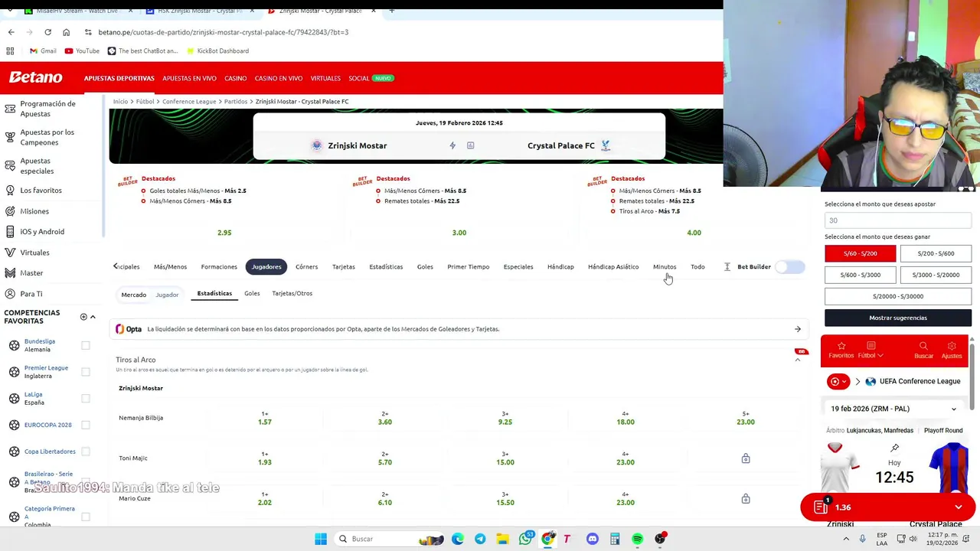Bet Toni Majic 2+ at 5.70

[384, 458]
